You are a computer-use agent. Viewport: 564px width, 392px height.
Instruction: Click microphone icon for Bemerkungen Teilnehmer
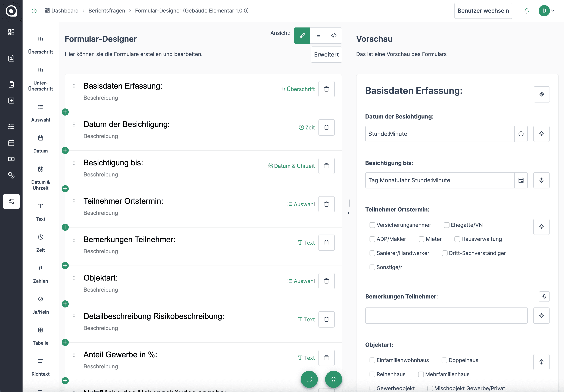(x=544, y=296)
